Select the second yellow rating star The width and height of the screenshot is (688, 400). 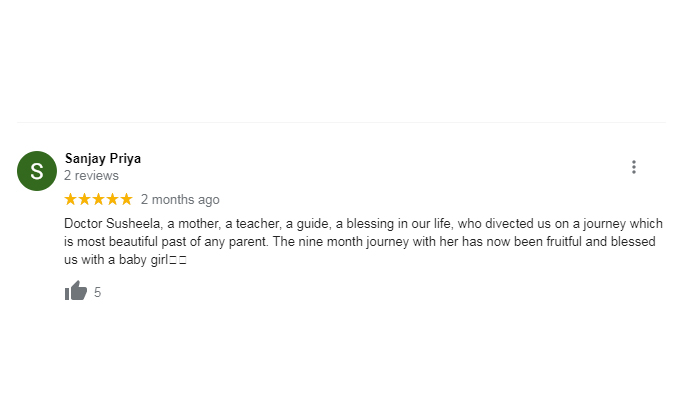(x=85, y=200)
